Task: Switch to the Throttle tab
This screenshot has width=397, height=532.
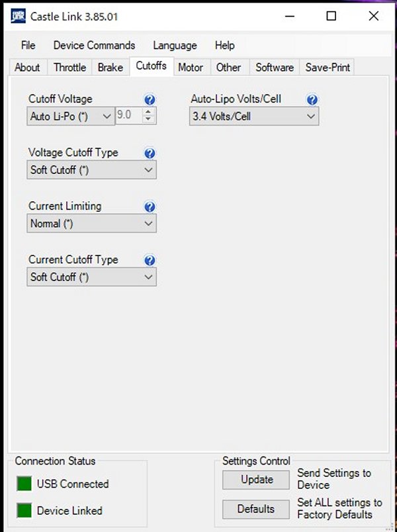Action: tap(69, 67)
